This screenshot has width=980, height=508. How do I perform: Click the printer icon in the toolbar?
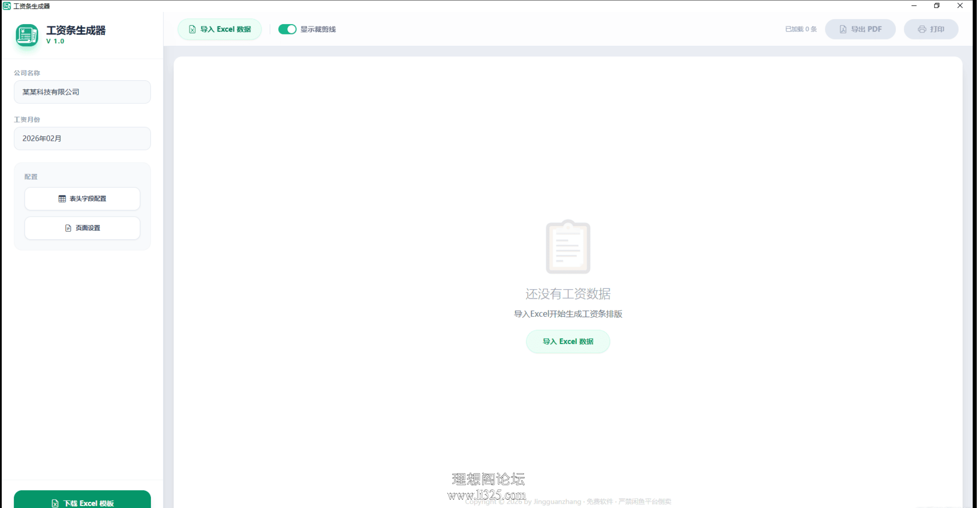pyautogui.click(x=922, y=29)
